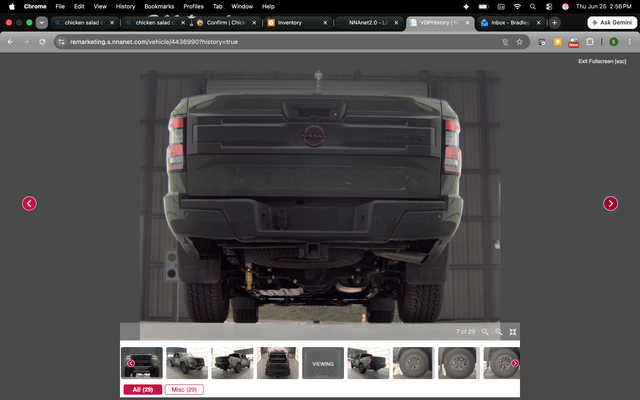Open rear three-quarter truck thumbnail
Screen dimensions: 640x400
(232, 363)
